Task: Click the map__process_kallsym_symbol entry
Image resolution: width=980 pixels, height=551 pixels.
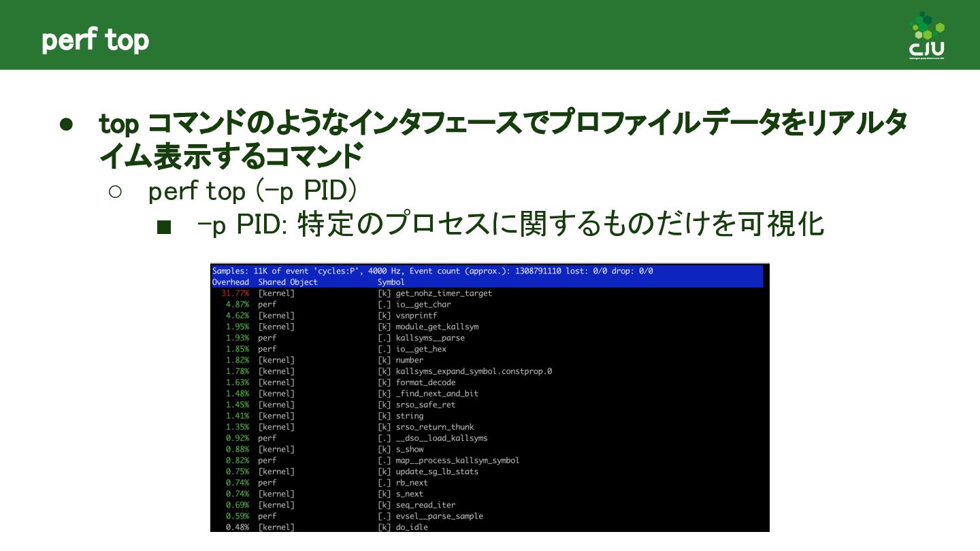Action: click(x=457, y=461)
